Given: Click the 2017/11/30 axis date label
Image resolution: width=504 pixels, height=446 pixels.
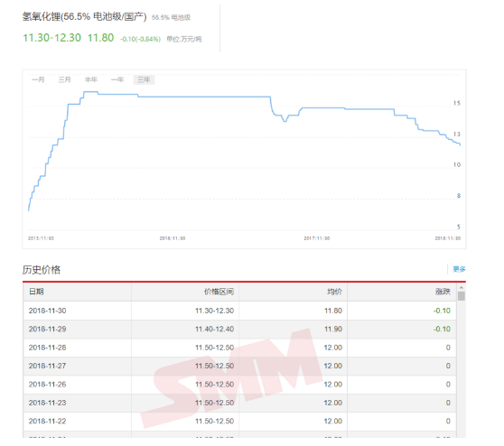Looking at the screenshot, I should click(x=317, y=238).
